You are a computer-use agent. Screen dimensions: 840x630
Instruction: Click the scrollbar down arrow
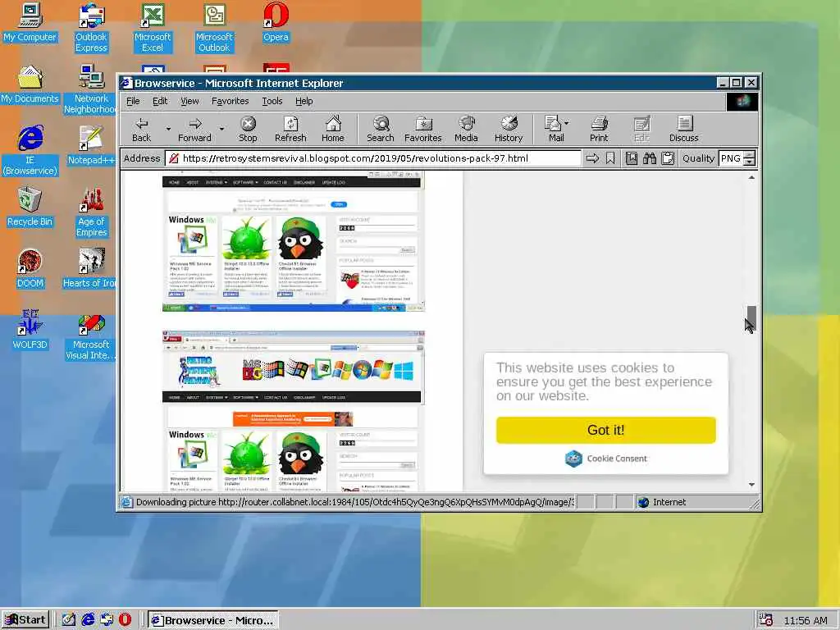(751, 484)
